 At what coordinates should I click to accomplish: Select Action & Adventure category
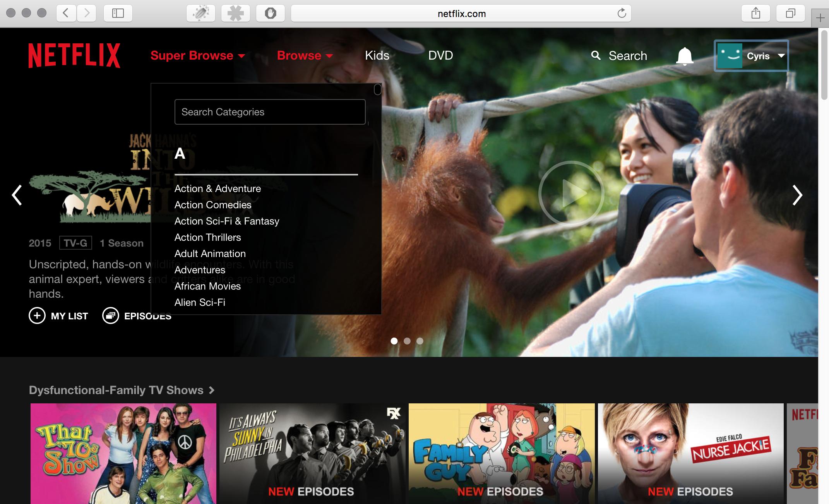coord(218,189)
